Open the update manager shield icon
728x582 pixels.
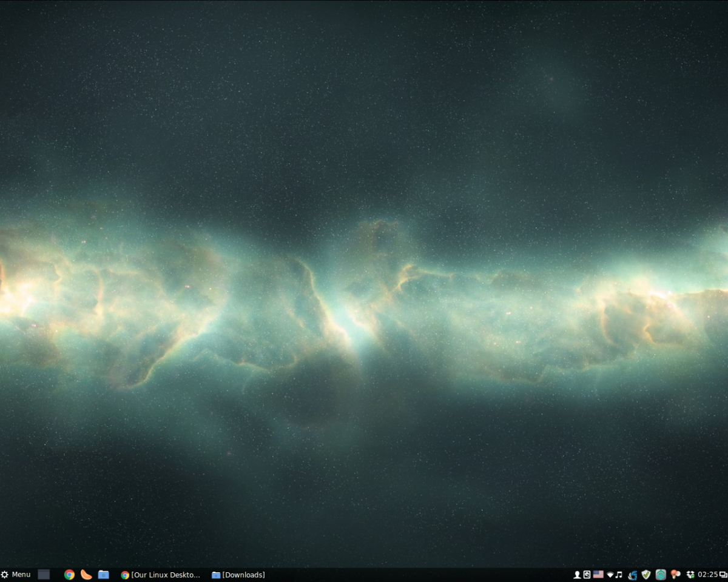[x=646, y=575]
